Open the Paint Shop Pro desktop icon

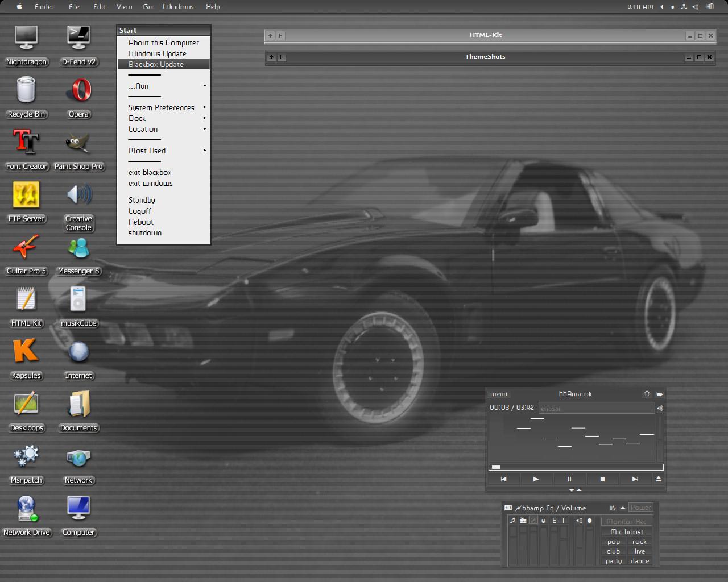[x=78, y=144]
